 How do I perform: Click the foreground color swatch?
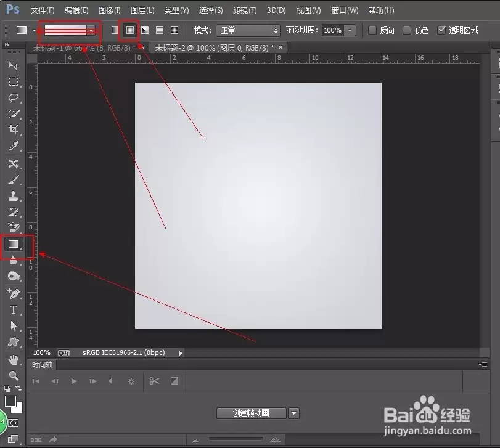coord(10,401)
